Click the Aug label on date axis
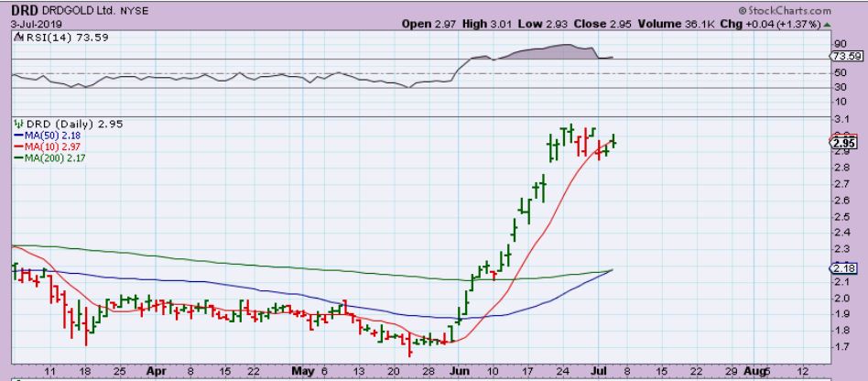This screenshot has width=868, height=381. [754, 371]
